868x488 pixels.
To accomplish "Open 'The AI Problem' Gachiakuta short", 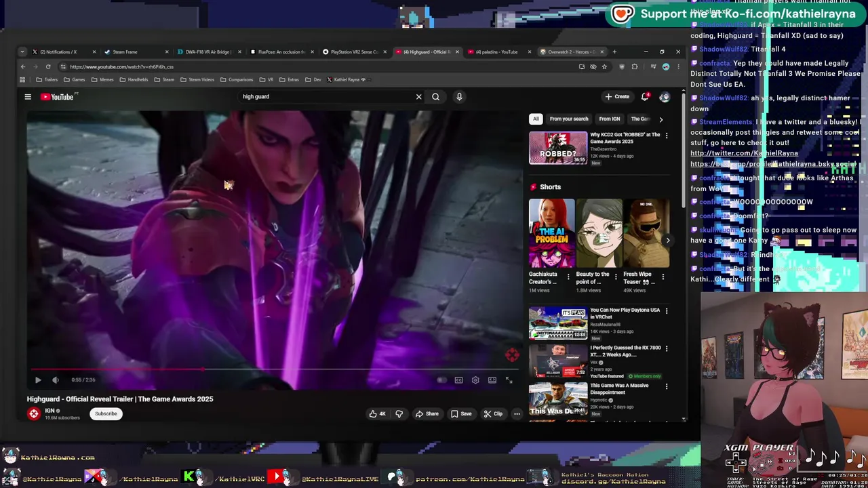I will pyautogui.click(x=551, y=234).
